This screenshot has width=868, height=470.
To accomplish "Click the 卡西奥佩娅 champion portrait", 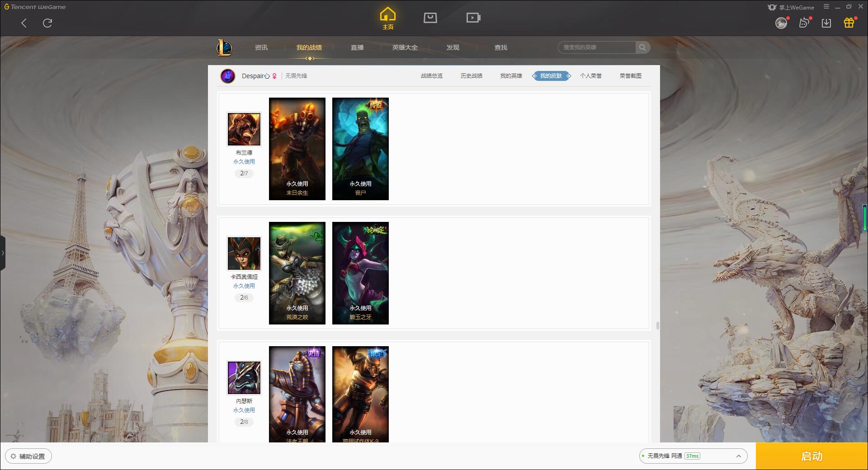I will coord(244,254).
